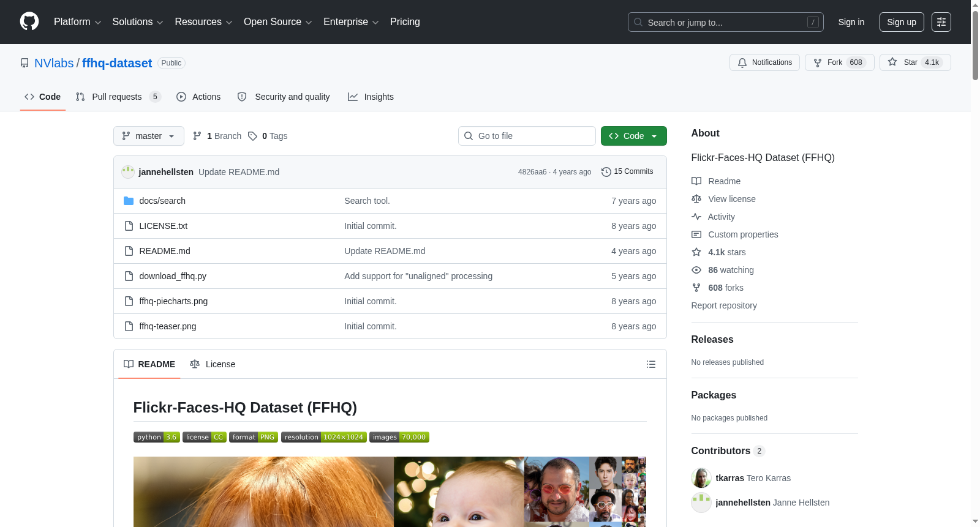Open 'Add support for "unaligned" processing' commit

[x=418, y=276]
